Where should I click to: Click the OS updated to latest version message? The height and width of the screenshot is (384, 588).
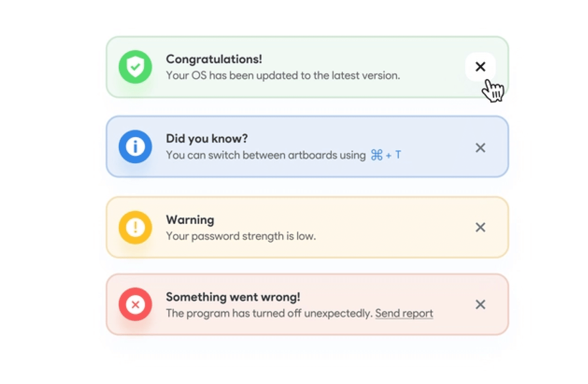point(283,75)
